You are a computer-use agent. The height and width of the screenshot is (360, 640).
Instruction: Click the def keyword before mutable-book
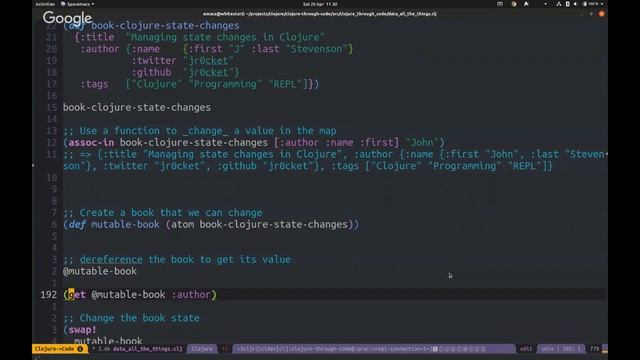(x=77, y=224)
